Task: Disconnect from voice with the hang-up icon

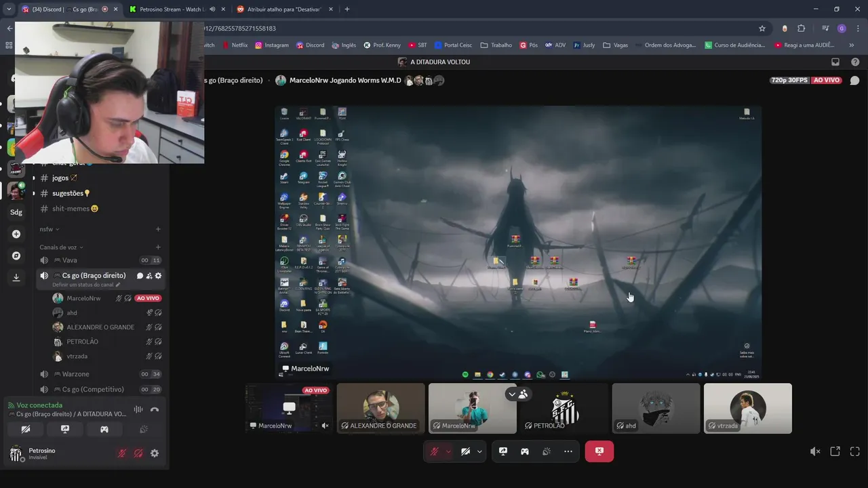Action: (155, 409)
